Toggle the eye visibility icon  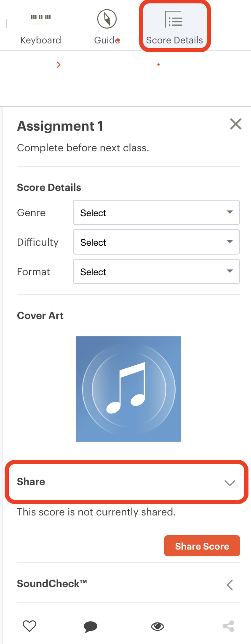(x=158, y=627)
